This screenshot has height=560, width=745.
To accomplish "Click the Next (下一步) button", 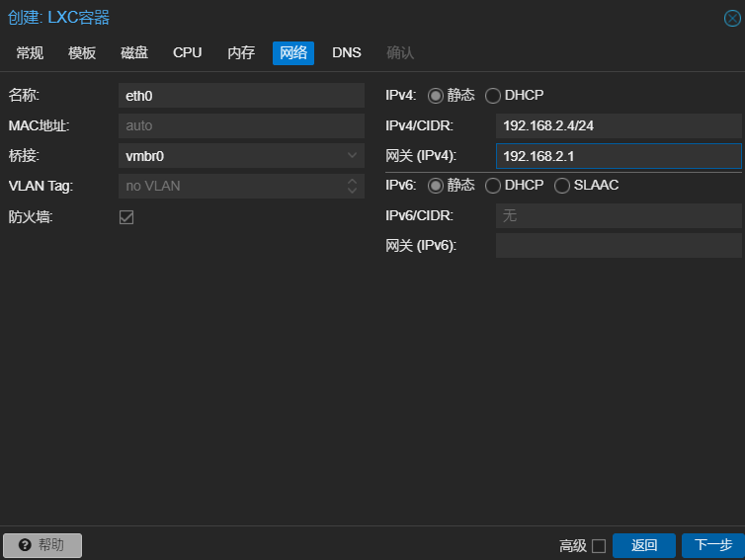I will (712, 545).
